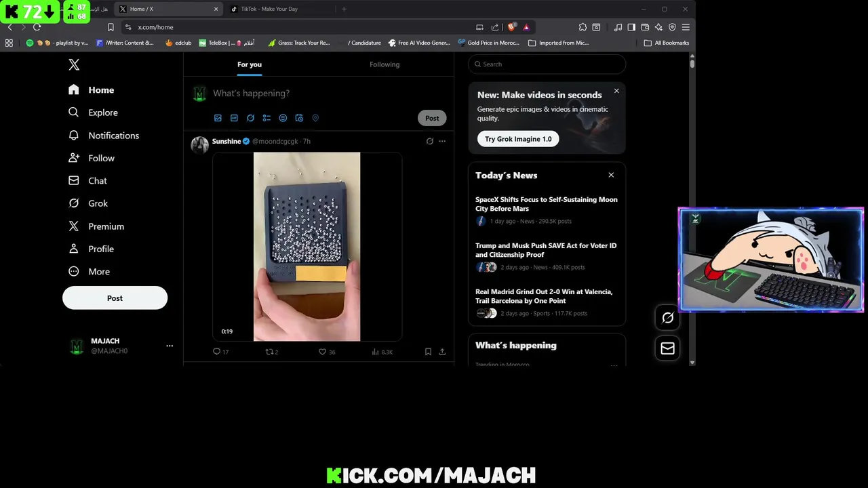Dismiss the Make videos in seconds promo
Screen dimensions: 868x488
[x=616, y=91]
